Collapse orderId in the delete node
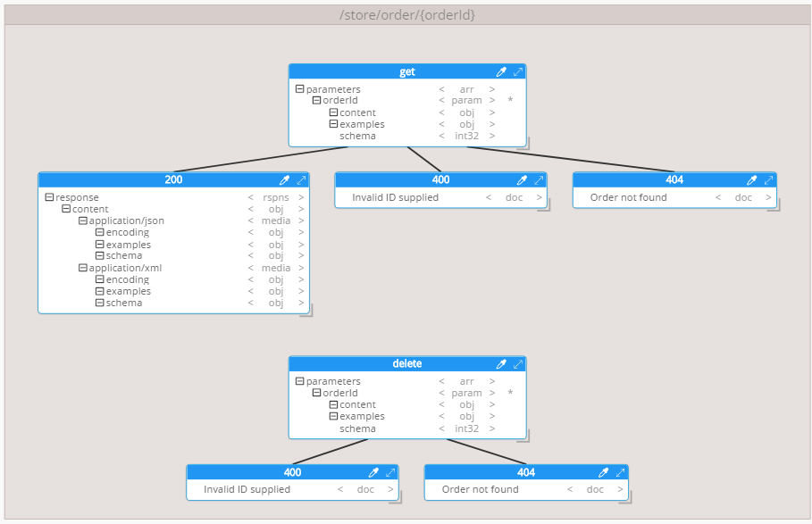 [316, 393]
